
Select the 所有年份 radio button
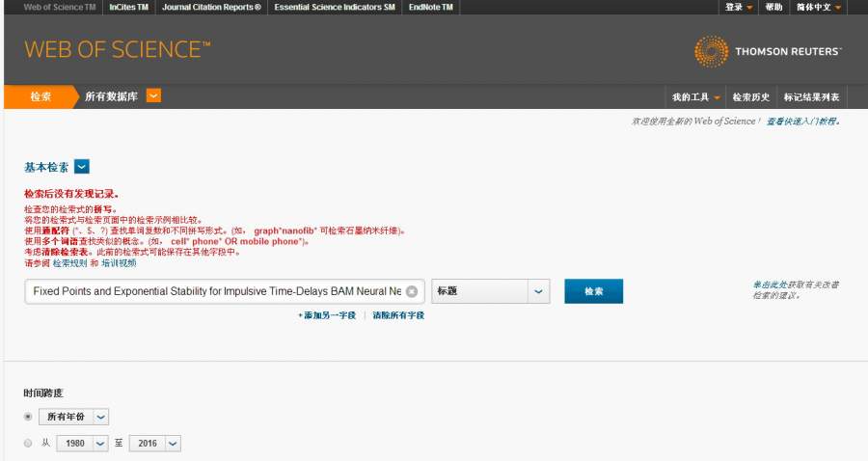pos(28,417)
